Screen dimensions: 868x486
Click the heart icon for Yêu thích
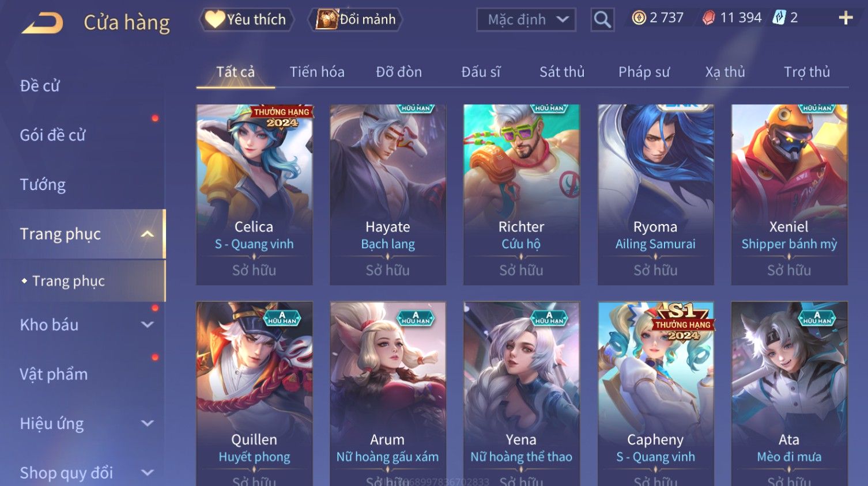pyautogui.click(x=215, y=20)
